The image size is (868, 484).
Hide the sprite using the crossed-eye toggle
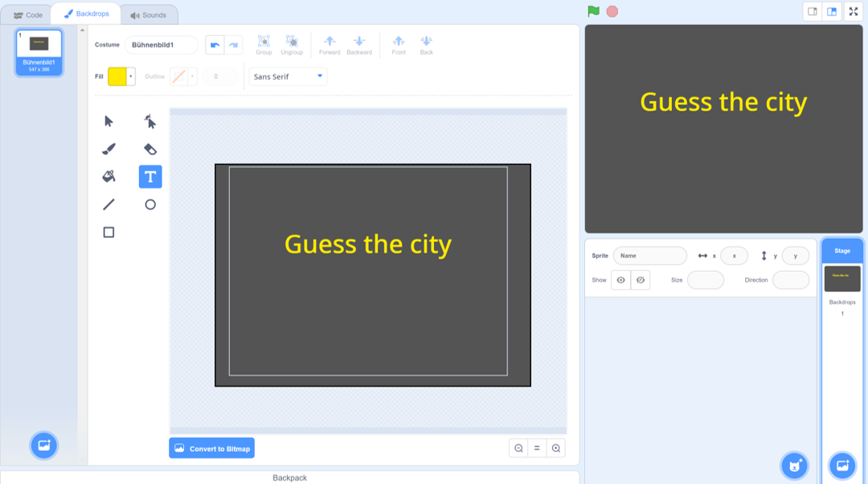pos(640,280)
